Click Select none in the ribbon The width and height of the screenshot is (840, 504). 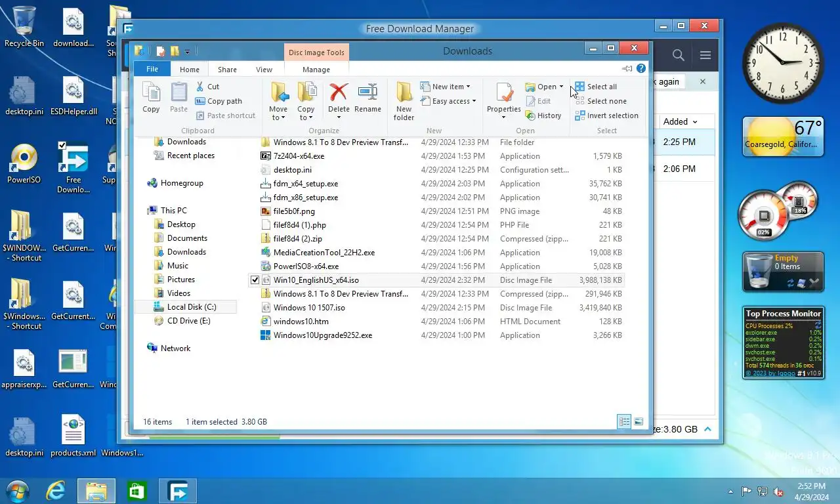(600, 101)
